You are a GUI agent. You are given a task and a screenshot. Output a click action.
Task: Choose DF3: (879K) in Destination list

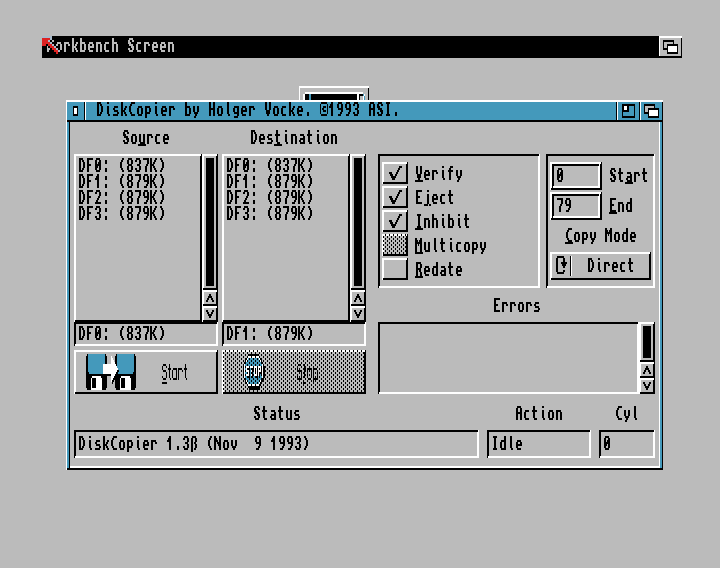point(270,214)
